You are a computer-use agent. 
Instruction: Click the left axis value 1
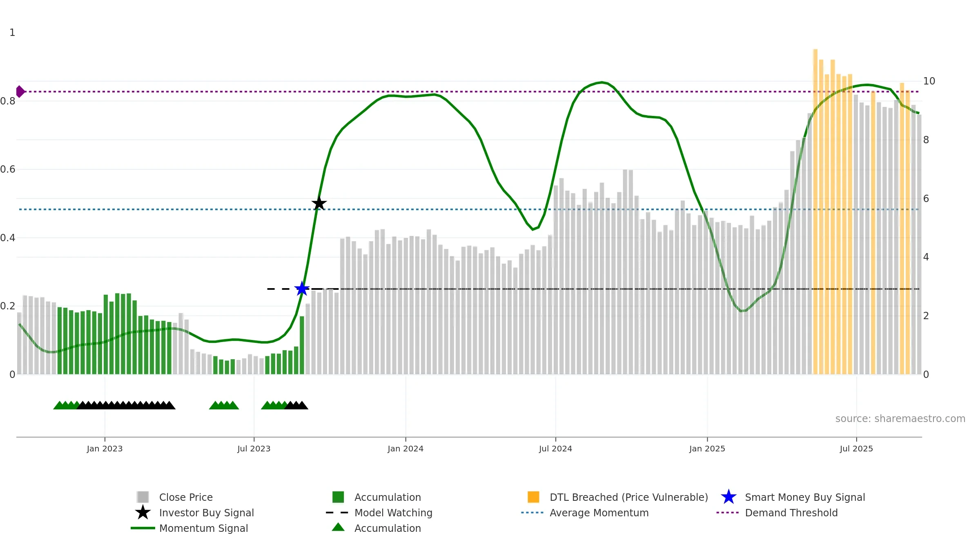(x=12, y=33)
